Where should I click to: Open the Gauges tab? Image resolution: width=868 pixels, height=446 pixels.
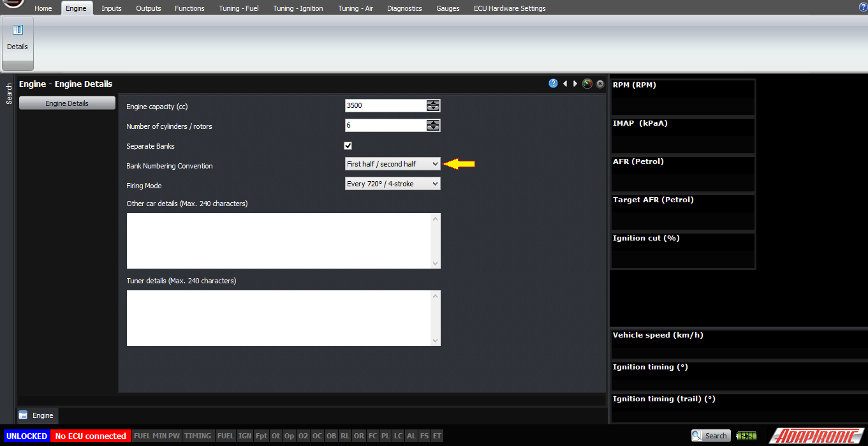448,8
